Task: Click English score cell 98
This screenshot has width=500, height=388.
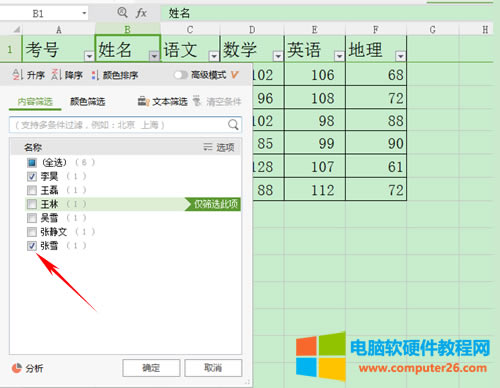Action: click(315, 120)
